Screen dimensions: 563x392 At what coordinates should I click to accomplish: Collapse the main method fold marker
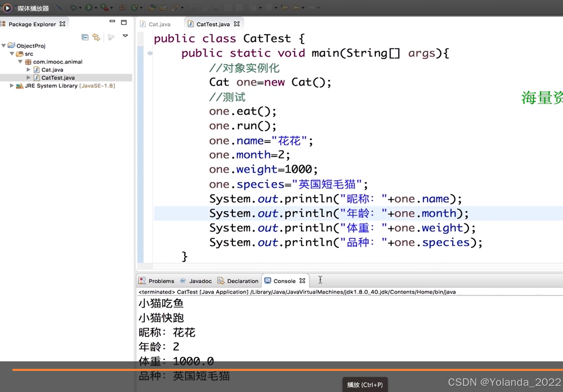coord(150,53)
